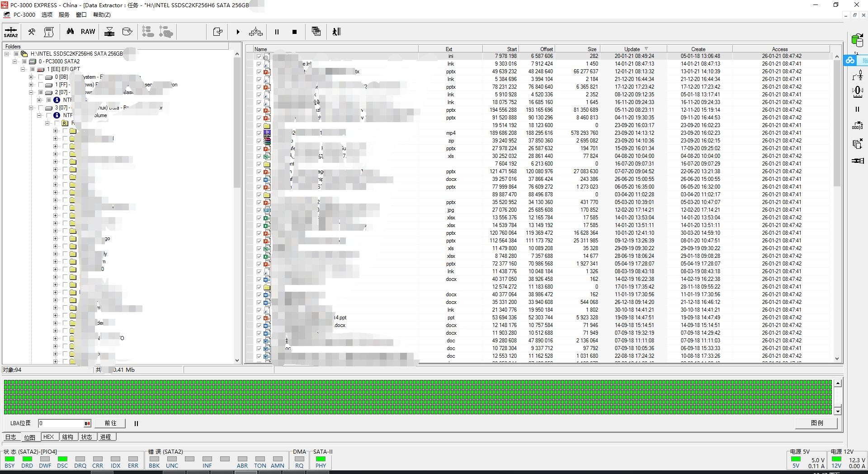Image resolution: width=868 pixels, height=474 pixels.
Task: Uncheck the first file row with ini extension
Action: click(259, 57)
